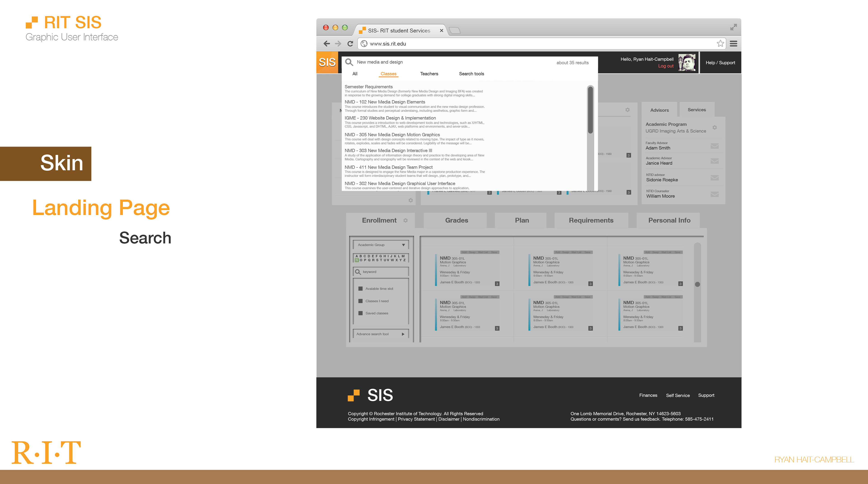Check the Saved classes filter
The height and width of the screenshot is (484, 868).
coord(361,313)
